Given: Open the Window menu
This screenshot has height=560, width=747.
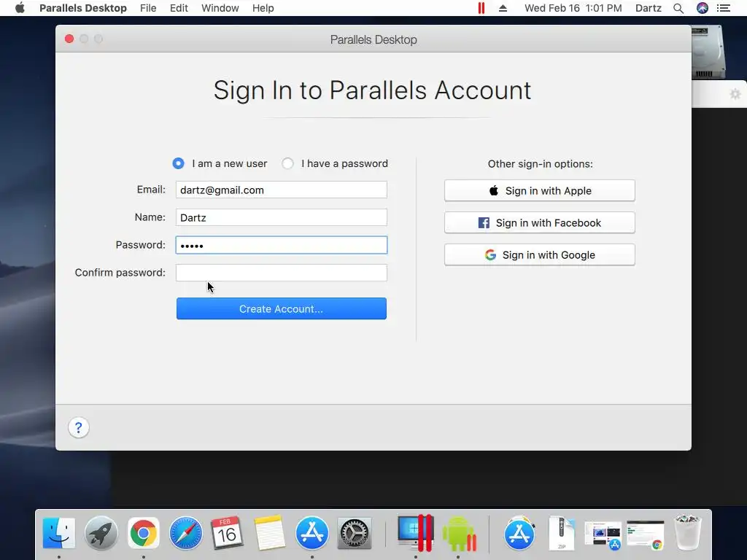Looking at the screenshot, I should (220, 8).
